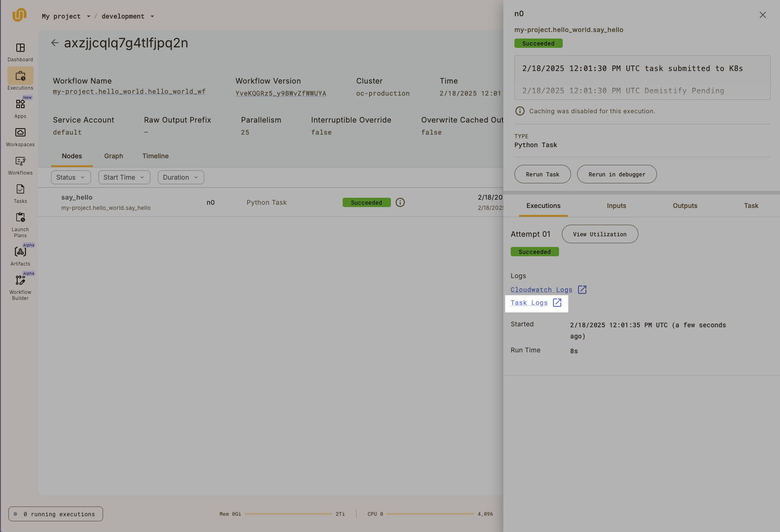Click the Rerun Task button

tap(542, 174)
